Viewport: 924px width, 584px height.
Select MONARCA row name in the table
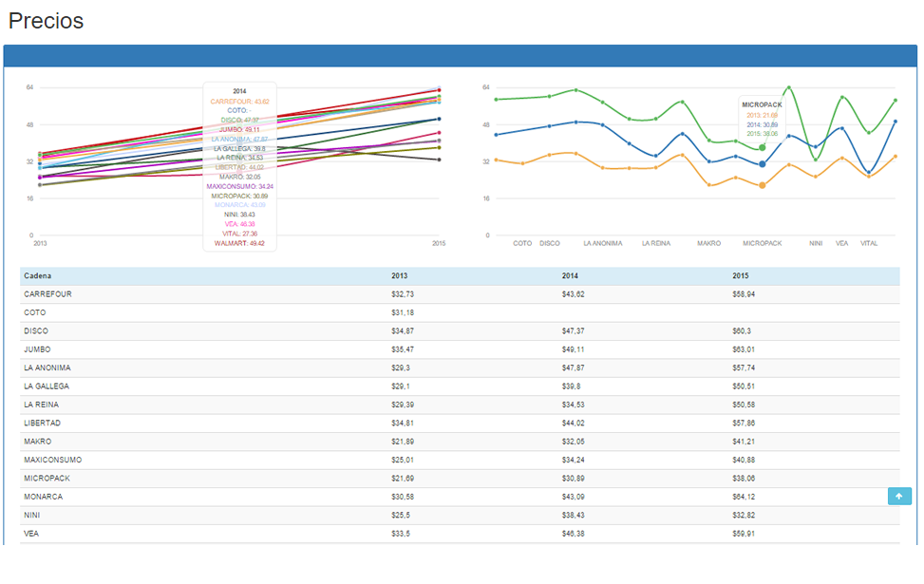43,497
